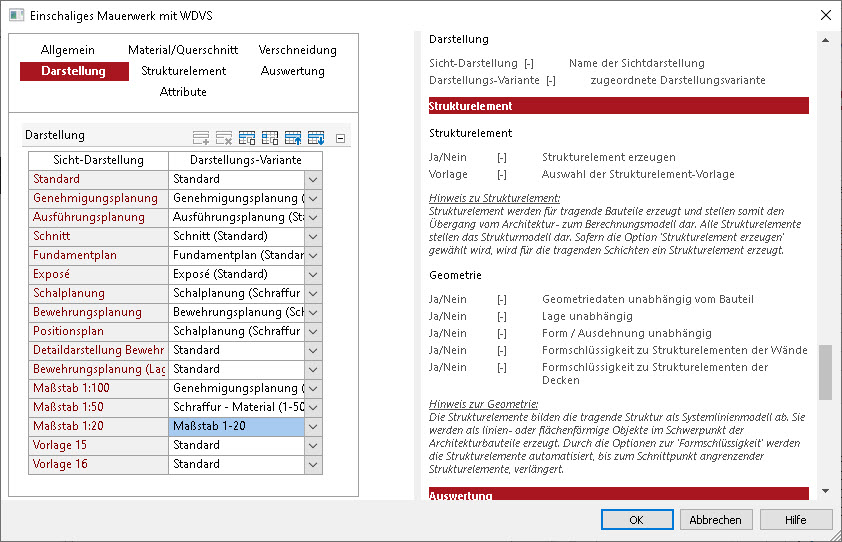Select the Fundamentplan view row label
This screenshot has height=542, width=842.
coord(98,255)
